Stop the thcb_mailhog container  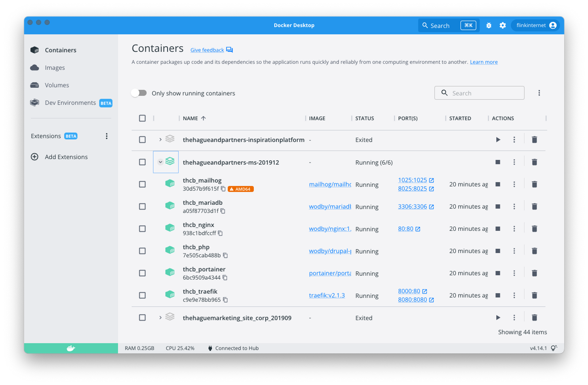pyautogui.click(x=498, y=184)
